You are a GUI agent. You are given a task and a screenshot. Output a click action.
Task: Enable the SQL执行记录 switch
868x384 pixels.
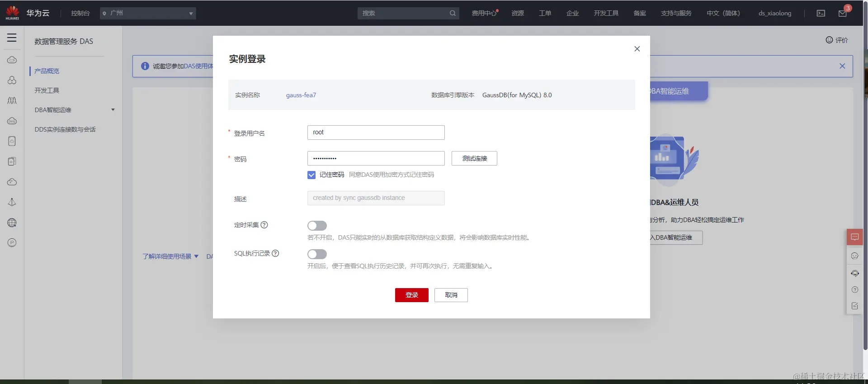[317, 254]
